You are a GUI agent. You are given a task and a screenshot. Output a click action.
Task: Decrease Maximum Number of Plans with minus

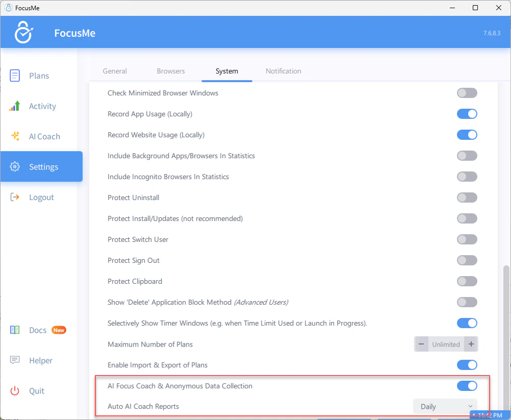click(421, 344)
